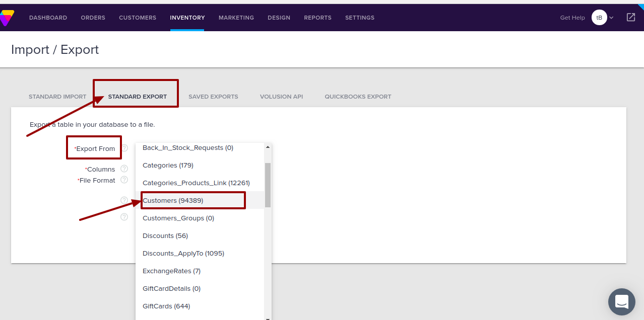Select Customers_Groups (0) option
The image size is (644, 320).
[200, 218]
